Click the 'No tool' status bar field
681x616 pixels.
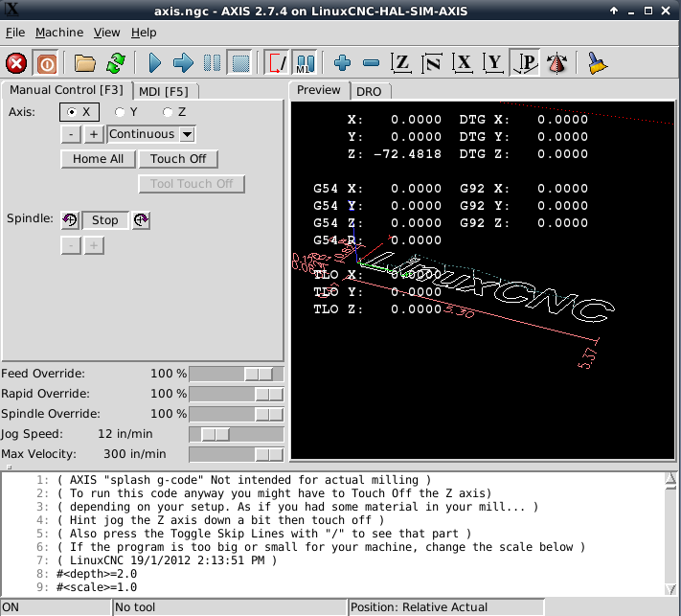point(229,607)
